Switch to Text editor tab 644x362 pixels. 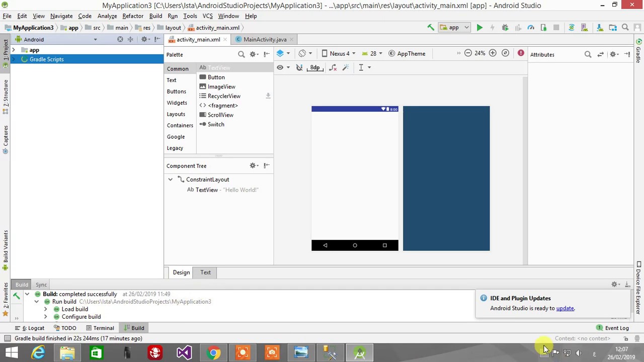pos(205,273)
